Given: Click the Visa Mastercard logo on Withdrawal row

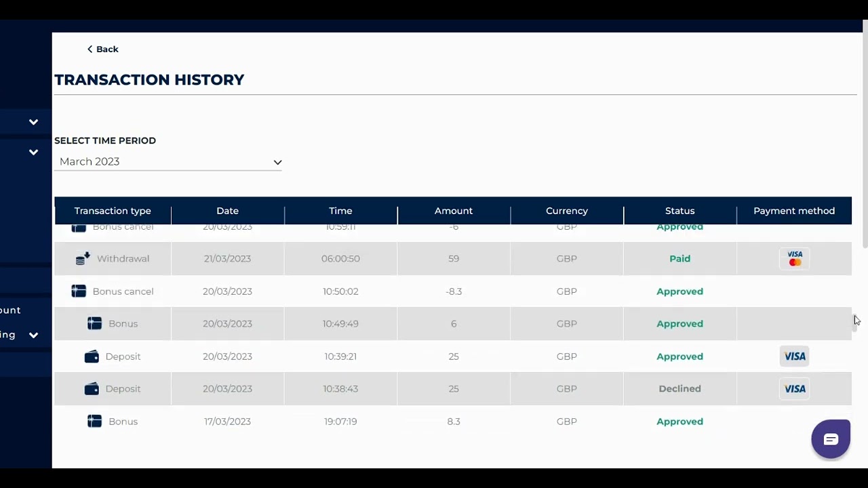Looking at the screenshot, I should [x=795, y=258].
